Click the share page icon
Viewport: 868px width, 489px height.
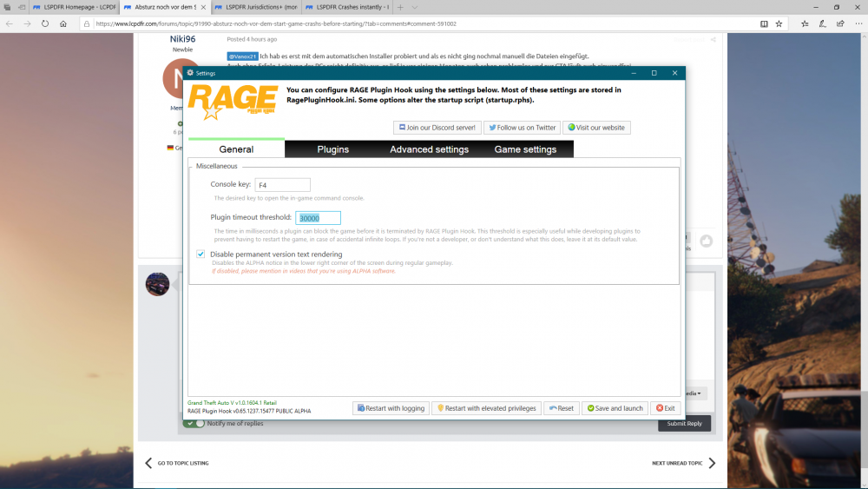pos(840,23)
